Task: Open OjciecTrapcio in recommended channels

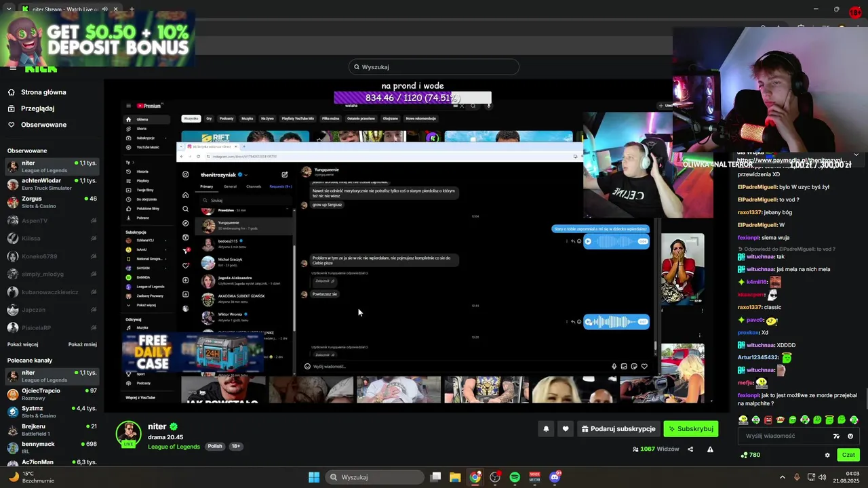Action: [52, 394]
